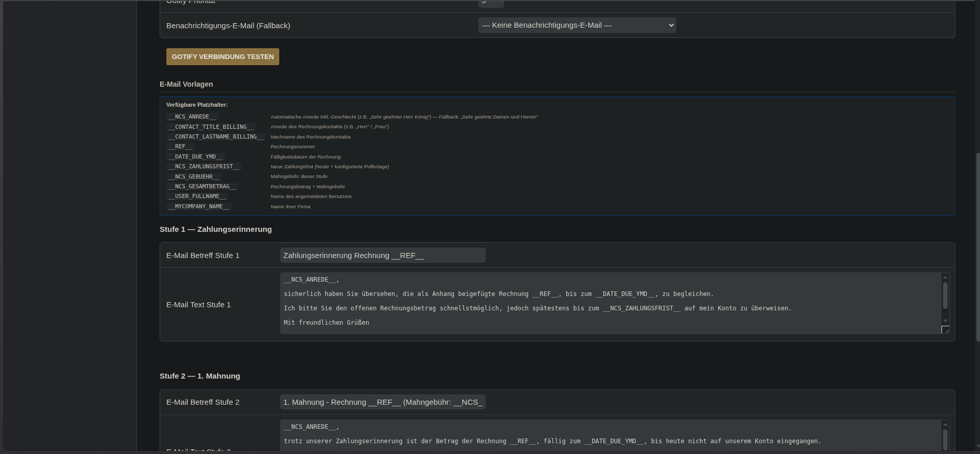Select the __REF__ placeholder in the list

click(x=180, y=147)
